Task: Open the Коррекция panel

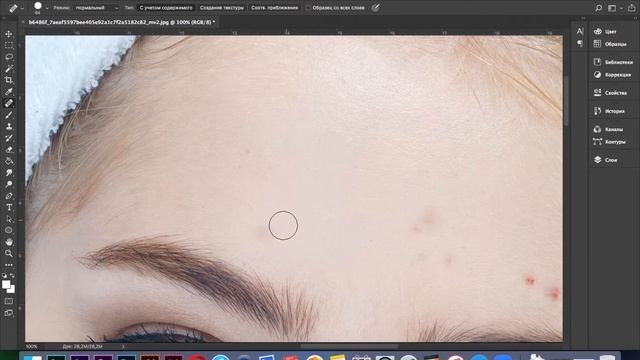Action: click(x=612, y=75)
